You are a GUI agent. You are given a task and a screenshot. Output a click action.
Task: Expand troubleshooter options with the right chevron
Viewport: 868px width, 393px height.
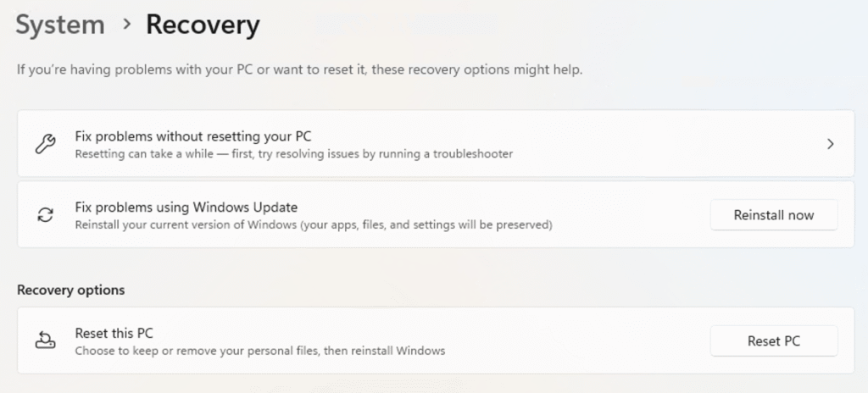click(x=831, y=144)
